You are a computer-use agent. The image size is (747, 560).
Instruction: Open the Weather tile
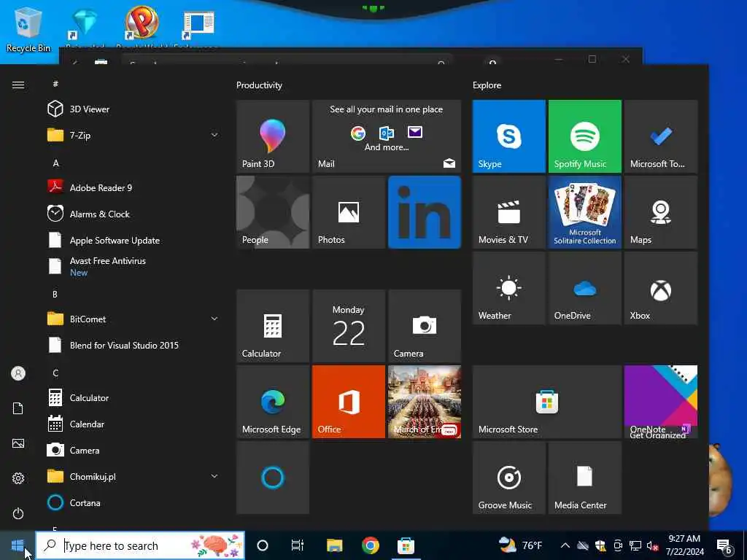click(x=508, y=288)
